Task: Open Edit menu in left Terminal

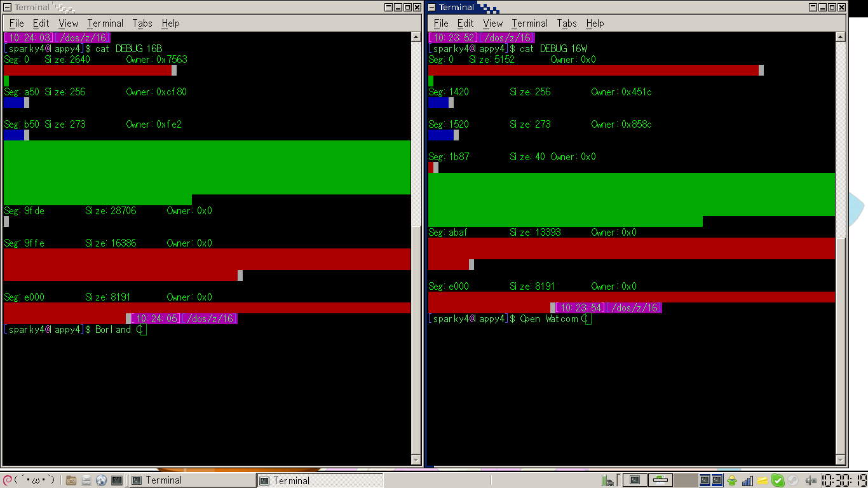Action: [x=41, y=24]
